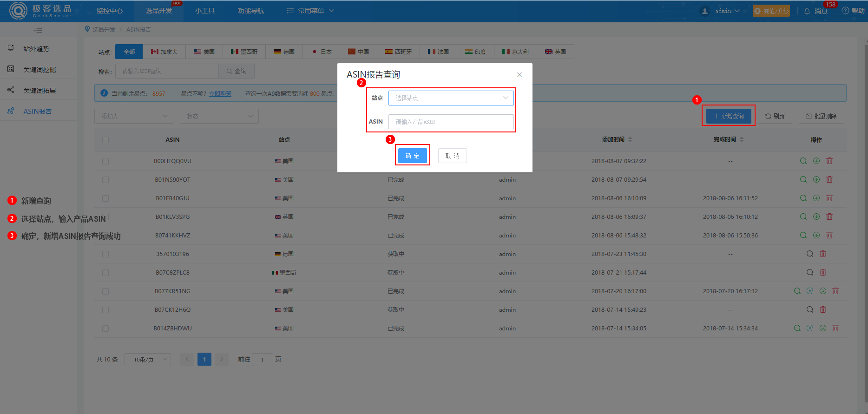View report for ASIN B014Z8HDWU
The width and height of the screenshot is (868, 414).
pos(797,328)
